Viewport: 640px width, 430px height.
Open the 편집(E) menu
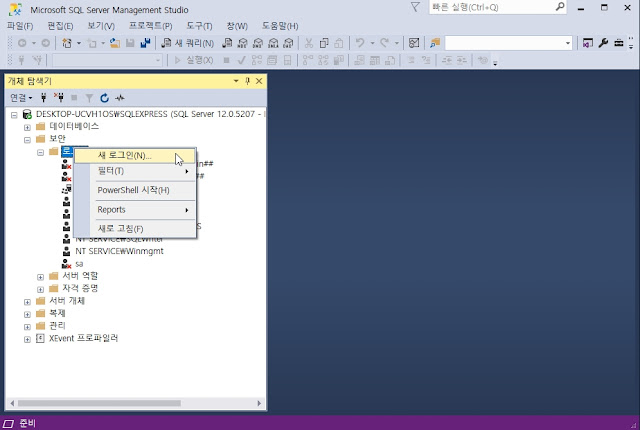coord(60,26)
